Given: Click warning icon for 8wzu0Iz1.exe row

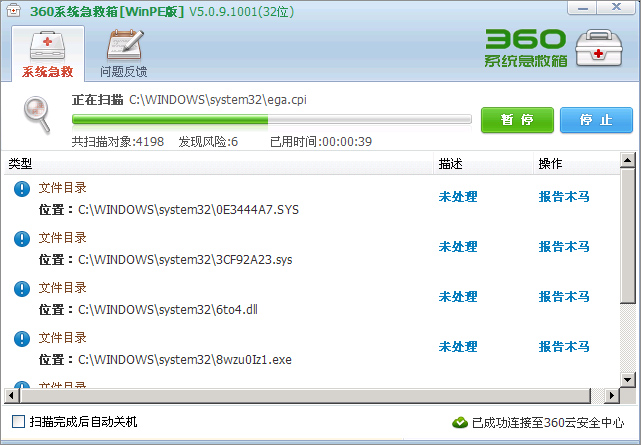Looking at the screenshot, I should pos(22,339).
